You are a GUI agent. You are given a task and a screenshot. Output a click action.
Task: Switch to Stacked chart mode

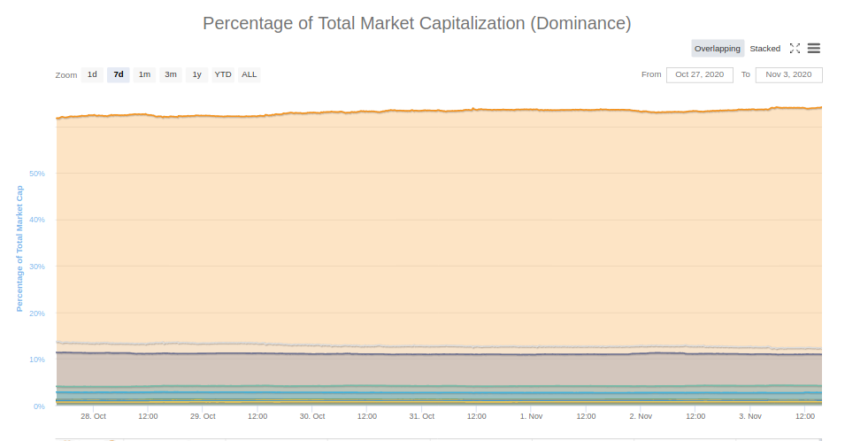[765, 49]
